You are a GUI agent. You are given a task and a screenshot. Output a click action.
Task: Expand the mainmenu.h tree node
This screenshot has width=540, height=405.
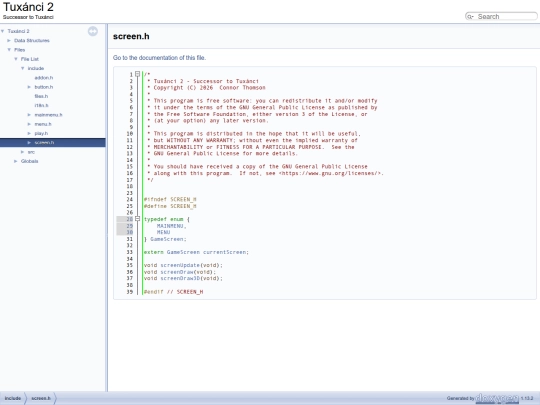click(29, 115)
